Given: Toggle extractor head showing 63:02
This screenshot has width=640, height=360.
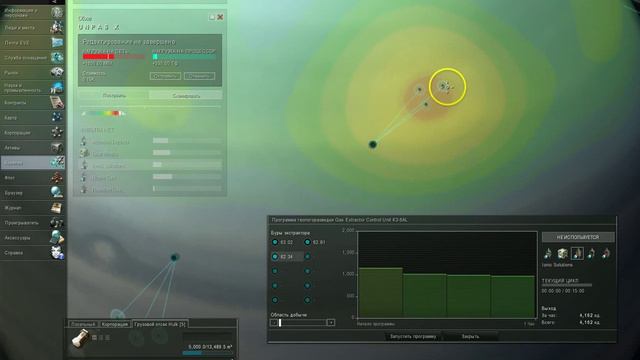Looking at the screenshot, I should (275, 242).
